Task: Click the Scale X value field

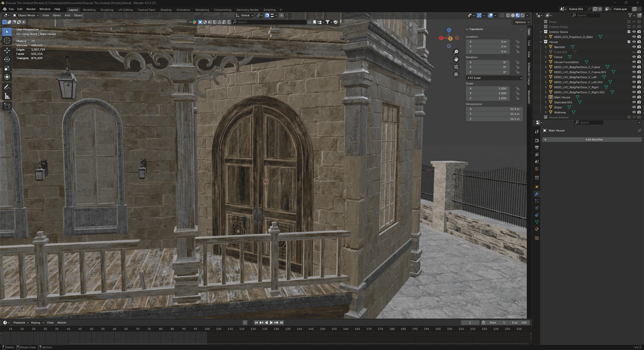Action: (488, 89)
